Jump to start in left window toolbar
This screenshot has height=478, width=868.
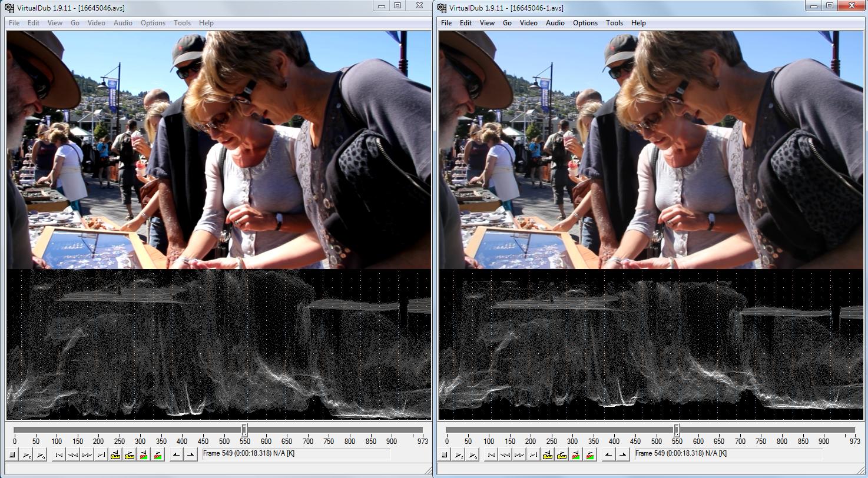point(58,454)
